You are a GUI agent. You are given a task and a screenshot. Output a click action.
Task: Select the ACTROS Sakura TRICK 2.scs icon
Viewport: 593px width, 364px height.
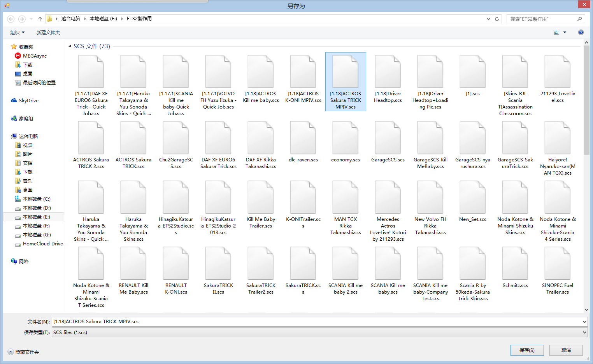click(91, 138)
